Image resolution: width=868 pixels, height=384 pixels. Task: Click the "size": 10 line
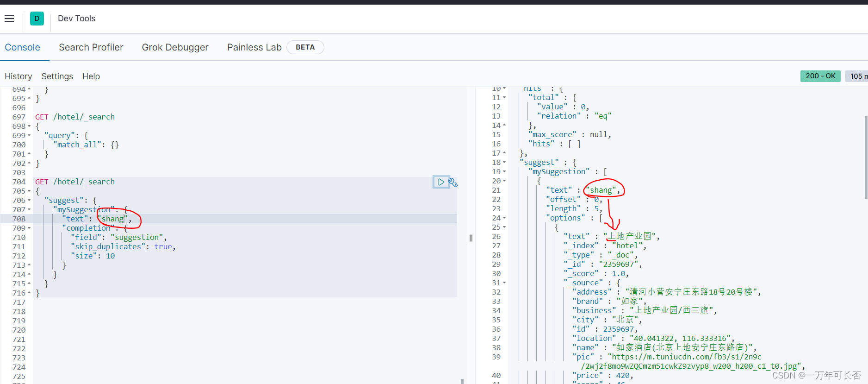point(93,256)
